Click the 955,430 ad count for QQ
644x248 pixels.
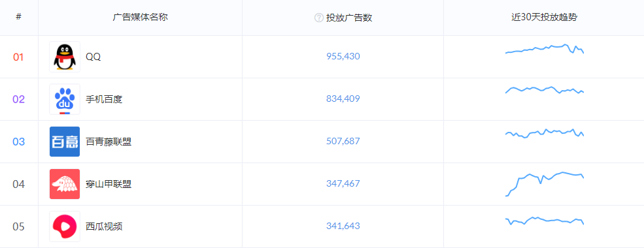tap(343, 57)
